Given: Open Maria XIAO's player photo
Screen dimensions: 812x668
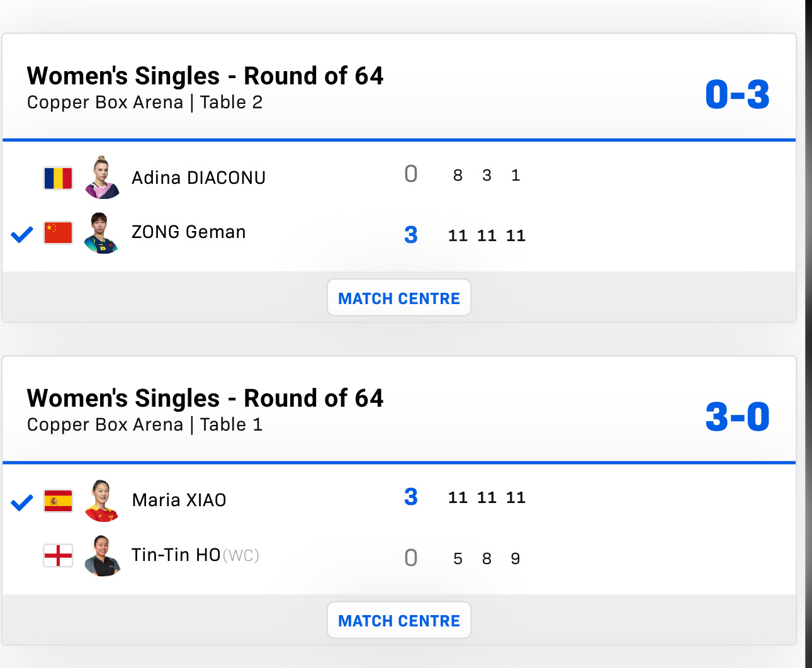Looking at the screenshot, I should tap(101, 501).
